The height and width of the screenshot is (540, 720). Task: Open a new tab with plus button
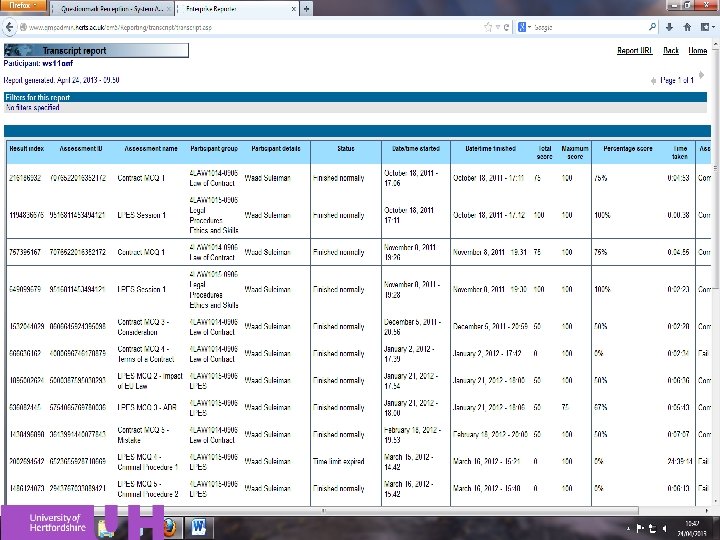[x=306, y=8]
